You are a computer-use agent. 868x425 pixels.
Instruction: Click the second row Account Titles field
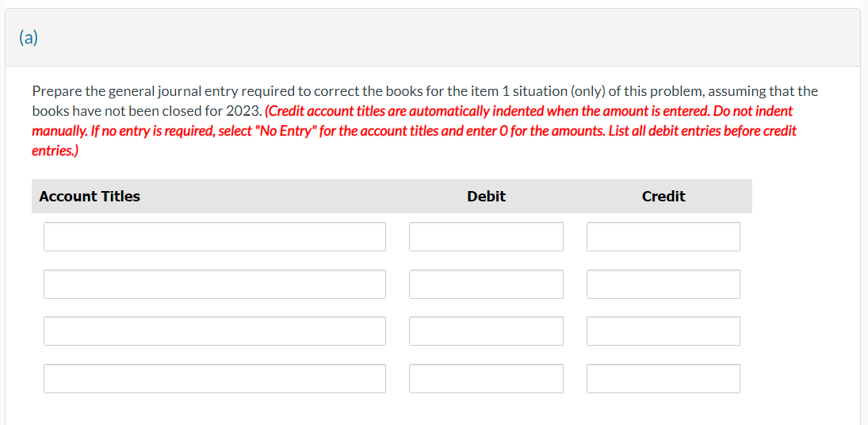pyautogui.click(x=214, y=284)
